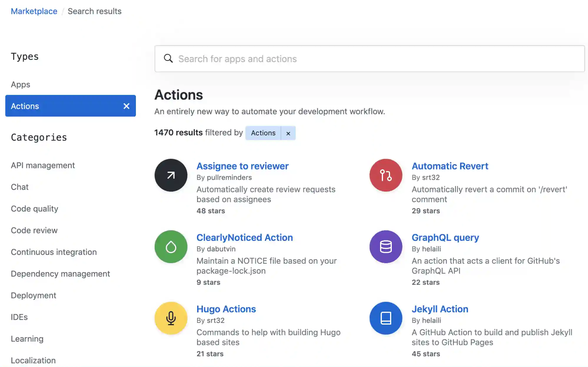This screenshot has height=367, width=588.
Task: Click '48 stars' under Assignee to reviewer
Action: click(x=211, y=211)
